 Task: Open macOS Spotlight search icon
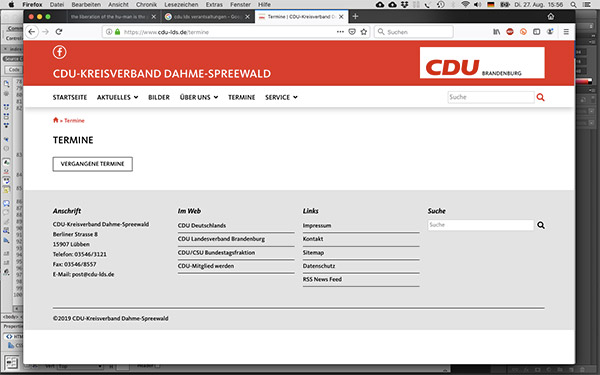click(573, 4)
